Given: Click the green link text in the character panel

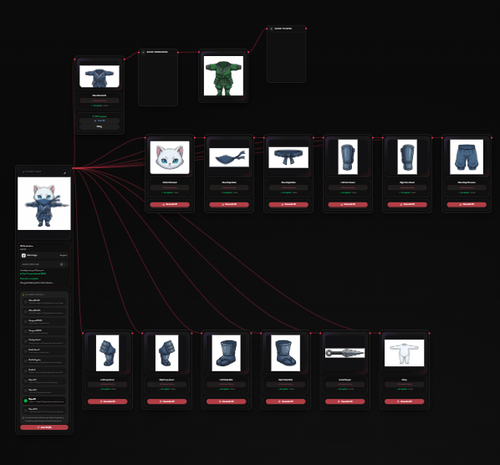Looking at the screenshot, I should coord(33,274).
